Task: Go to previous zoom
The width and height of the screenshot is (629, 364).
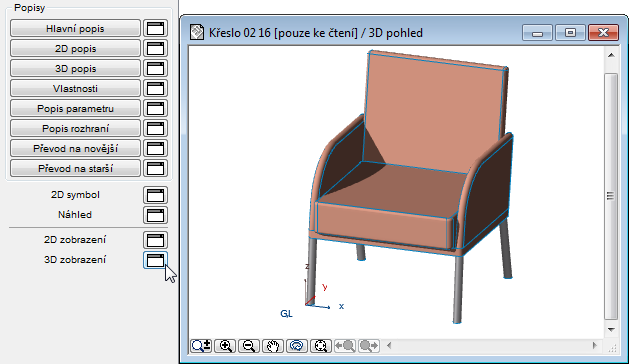Action: (x=345, y=346)
